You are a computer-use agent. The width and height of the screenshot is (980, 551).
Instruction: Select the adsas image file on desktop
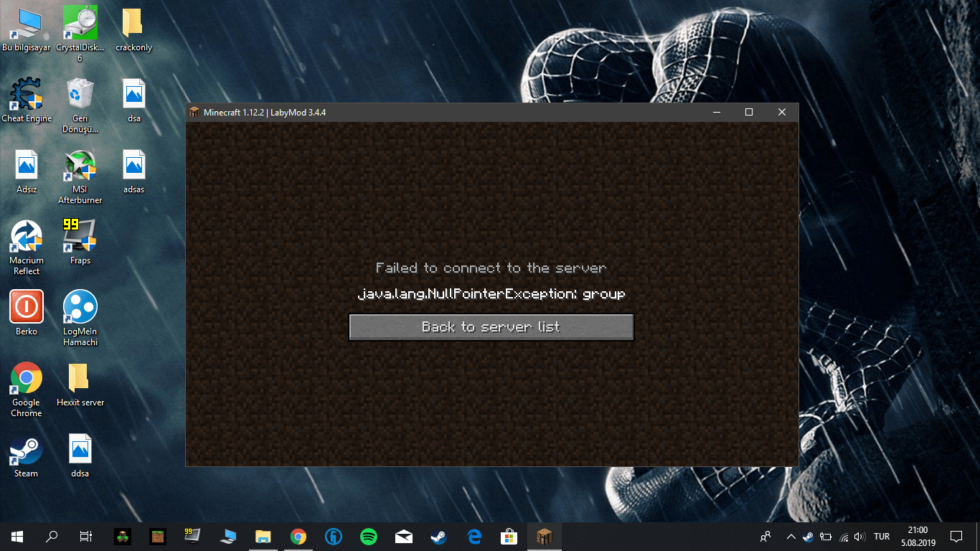click(x=133, y=171)
